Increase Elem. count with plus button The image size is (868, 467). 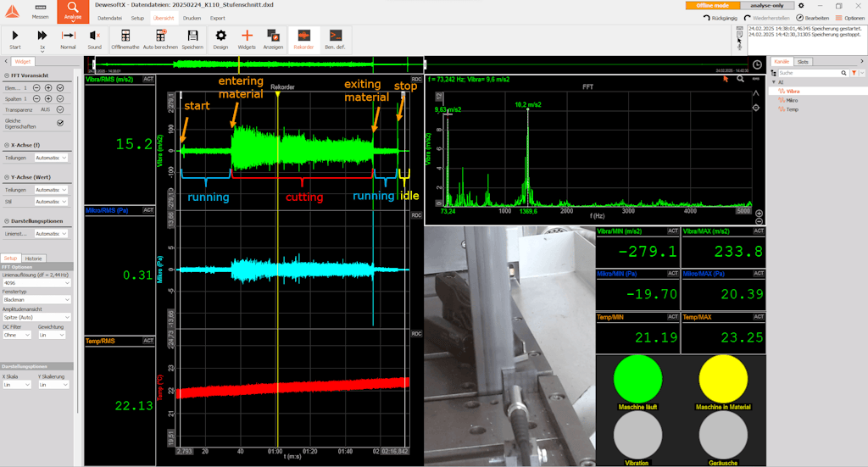48,87
